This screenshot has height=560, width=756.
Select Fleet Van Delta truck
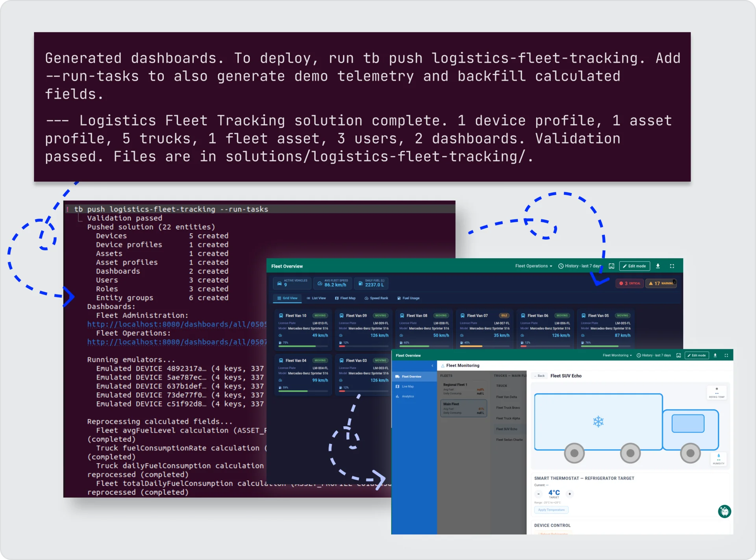click(507, 397)
